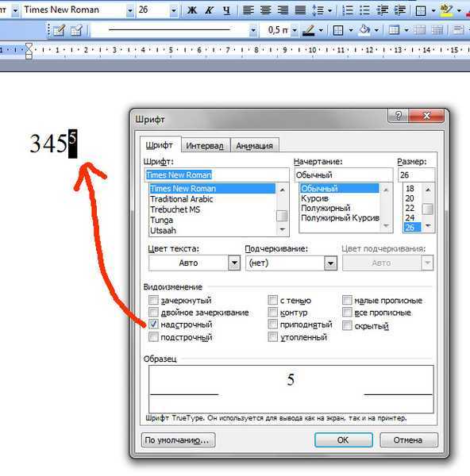Image resolution: width=470 pixels, height=476 pixels.
Task: Click the По умолчанию button
Action: point(178,440)
